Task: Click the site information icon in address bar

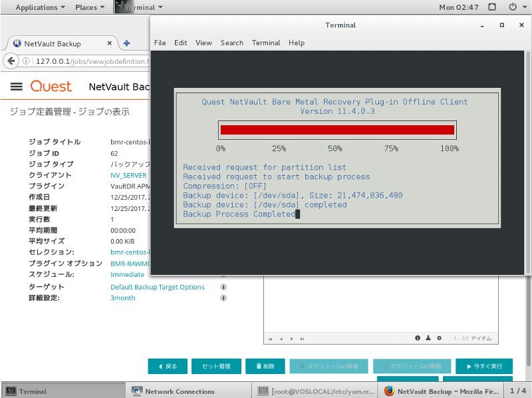Action: (x=26, y=61)
